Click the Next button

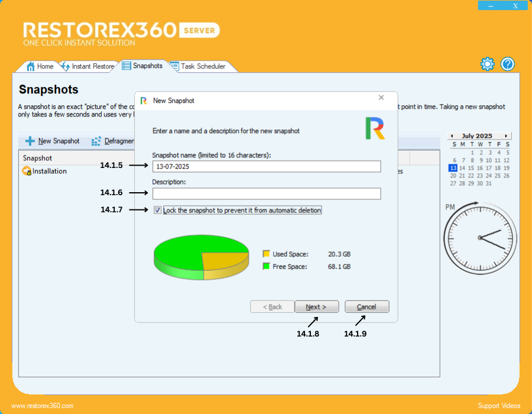[x=316, y=307]
